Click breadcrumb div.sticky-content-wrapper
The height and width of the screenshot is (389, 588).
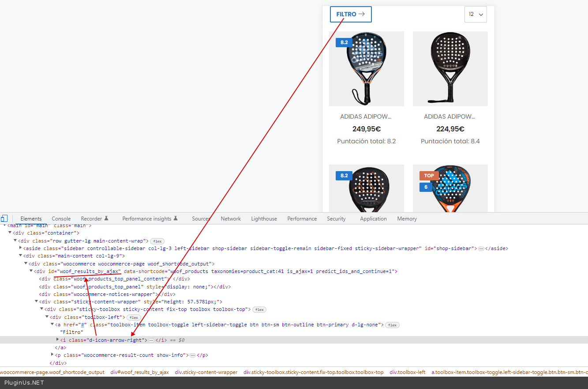pos(206,372)
